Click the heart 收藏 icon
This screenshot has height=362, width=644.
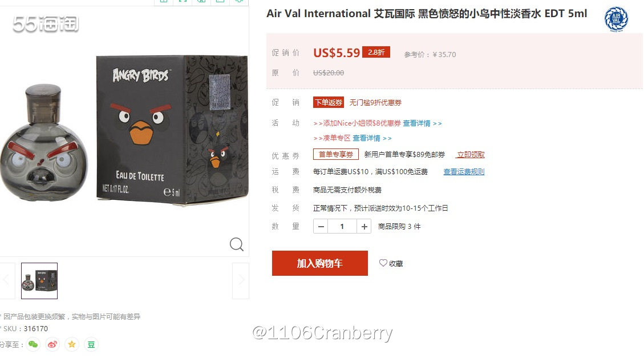[383, 263]
